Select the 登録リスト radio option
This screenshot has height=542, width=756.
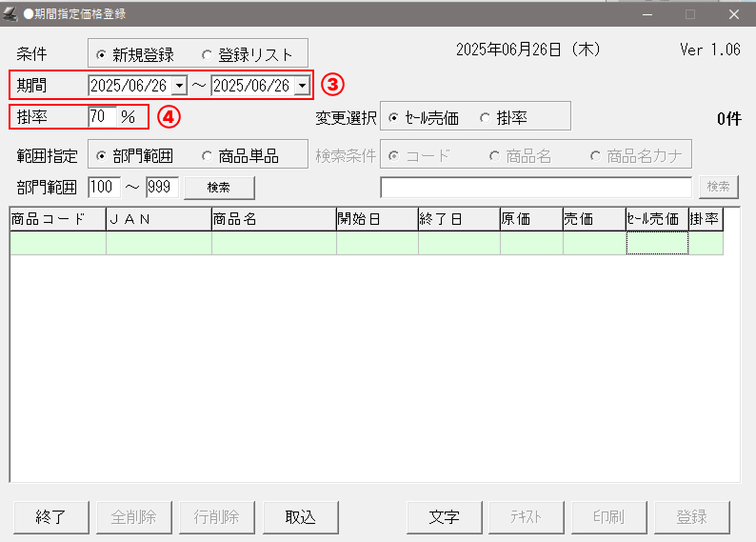[207, 54]
